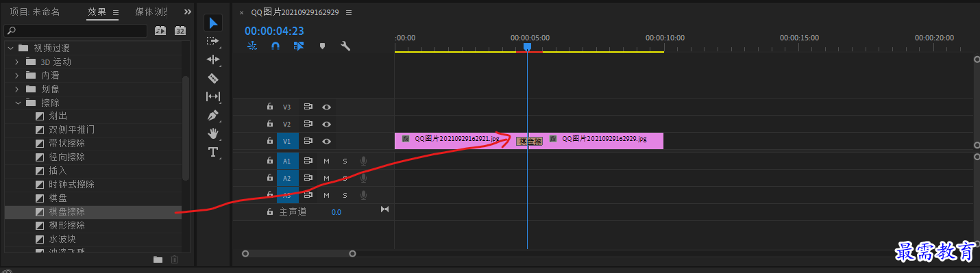Select the Type tool
980x273 pixels.
coord(213,152)
